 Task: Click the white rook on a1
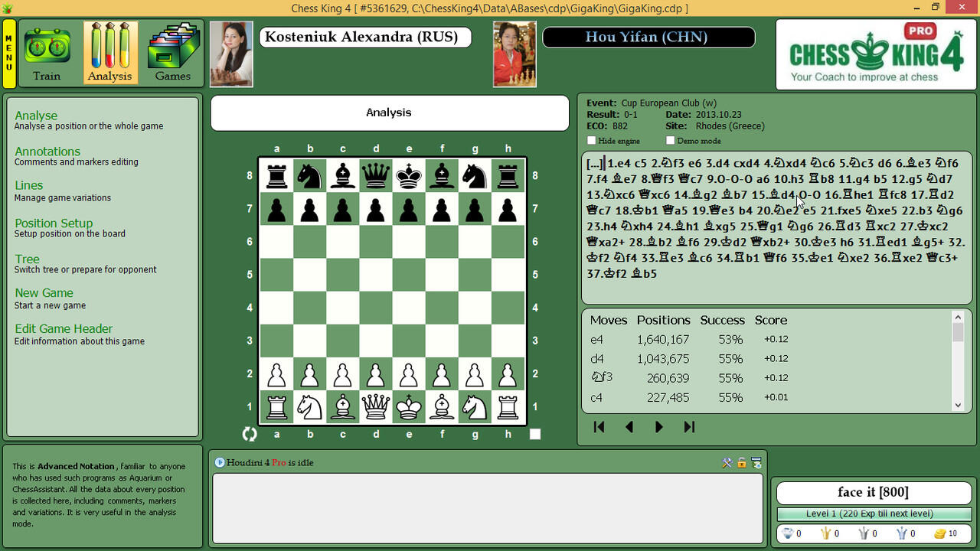276,407
